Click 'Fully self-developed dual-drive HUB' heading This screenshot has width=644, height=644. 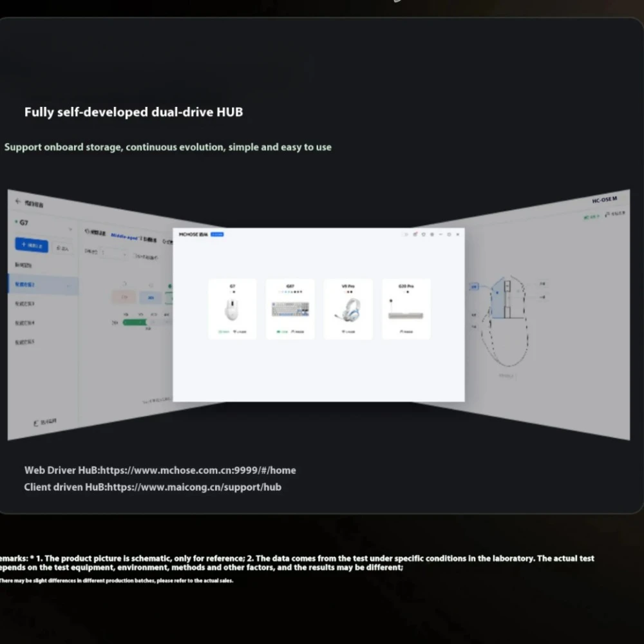133,112
